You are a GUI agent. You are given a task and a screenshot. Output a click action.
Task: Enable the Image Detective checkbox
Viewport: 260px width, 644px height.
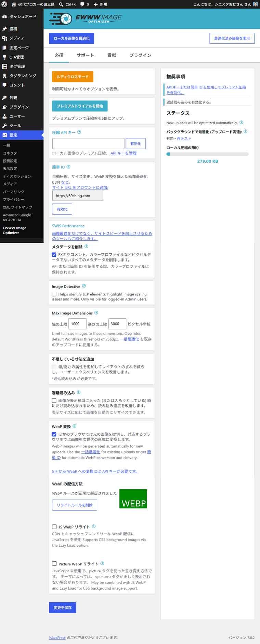(54, 294)
